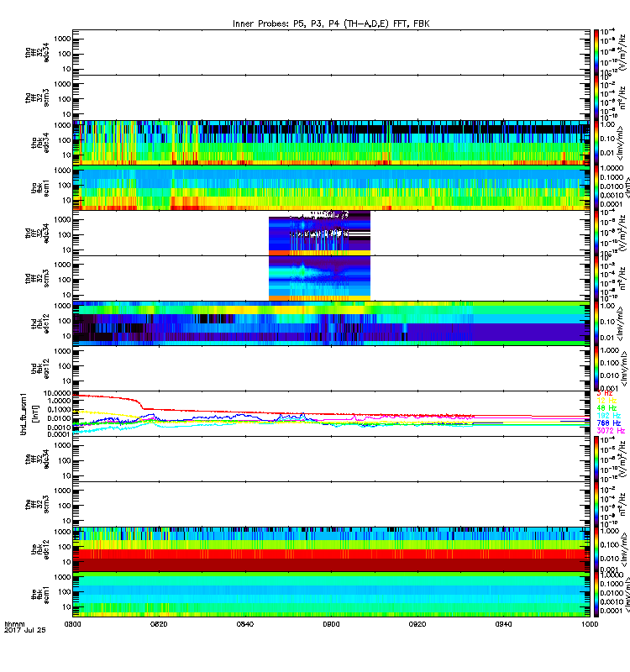Click the '10.0000' tick on thd_fb_scm1 axis
630x672 pixels.
click(57, 393)
